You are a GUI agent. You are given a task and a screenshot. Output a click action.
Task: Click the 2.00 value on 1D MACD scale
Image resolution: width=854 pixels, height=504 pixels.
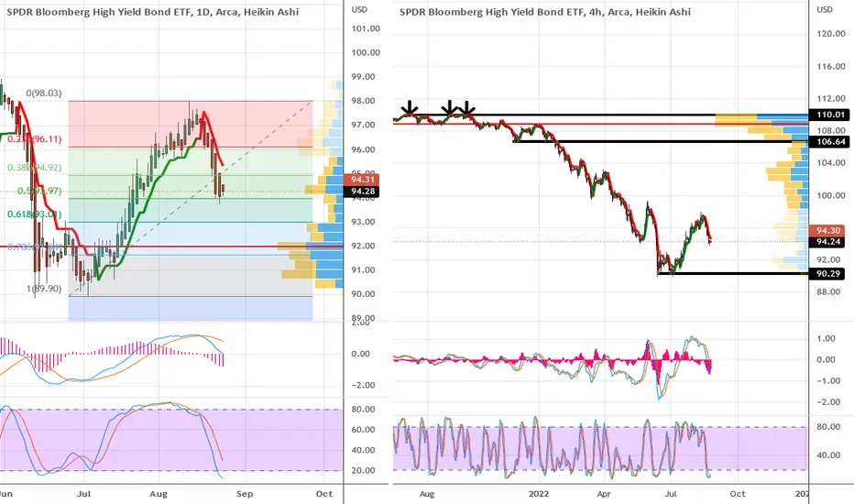coord(360,323)
